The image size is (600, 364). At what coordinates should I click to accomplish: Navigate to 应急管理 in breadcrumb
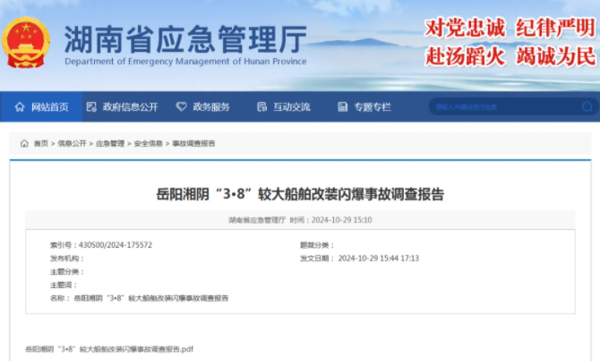[110, 143]
